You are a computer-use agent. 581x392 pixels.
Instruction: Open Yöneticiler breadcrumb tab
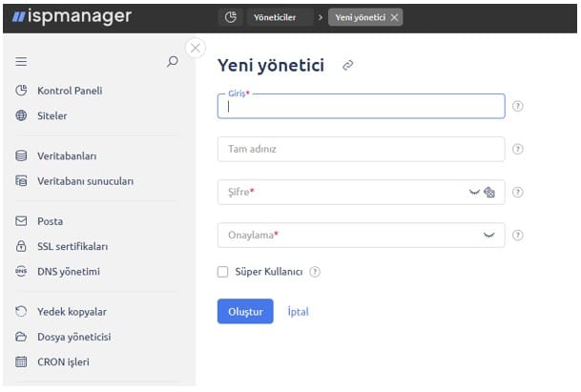tap(275, 17)
